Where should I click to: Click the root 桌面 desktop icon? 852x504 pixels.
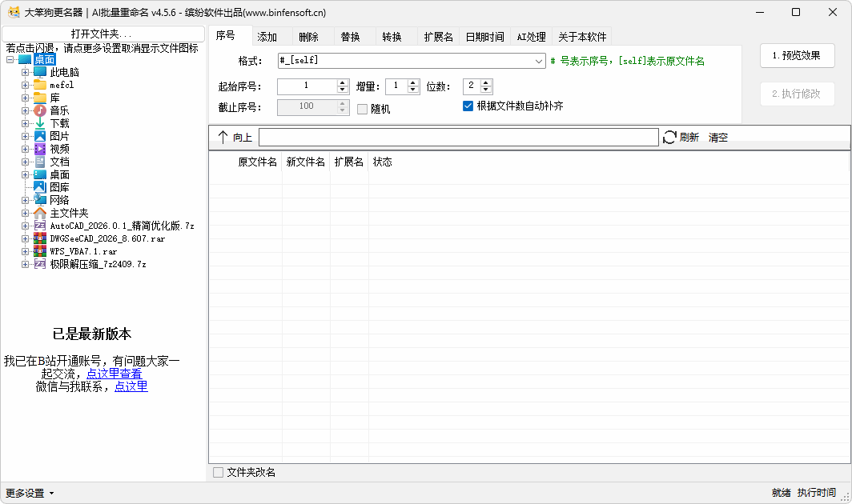25,59
